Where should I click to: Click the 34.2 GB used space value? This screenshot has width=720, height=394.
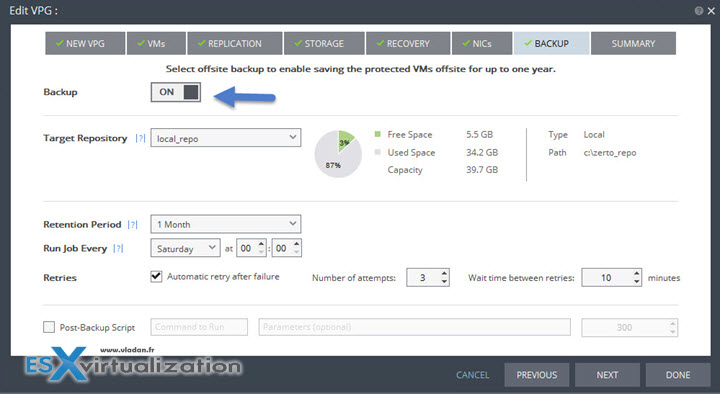click(482, 152)
